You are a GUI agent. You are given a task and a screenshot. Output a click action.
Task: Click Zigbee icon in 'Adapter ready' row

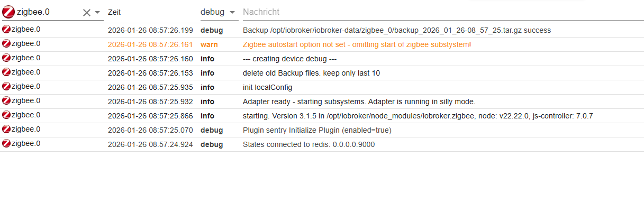[x=6, y=101]
